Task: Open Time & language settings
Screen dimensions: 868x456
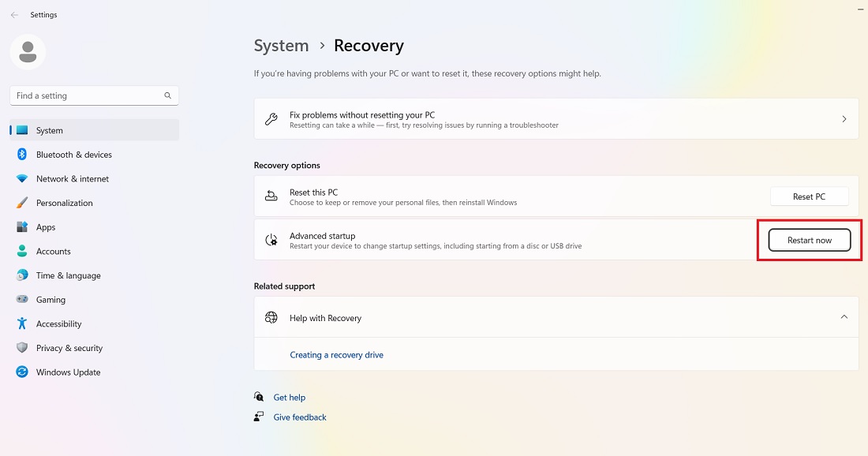Action: click(68, 275)
